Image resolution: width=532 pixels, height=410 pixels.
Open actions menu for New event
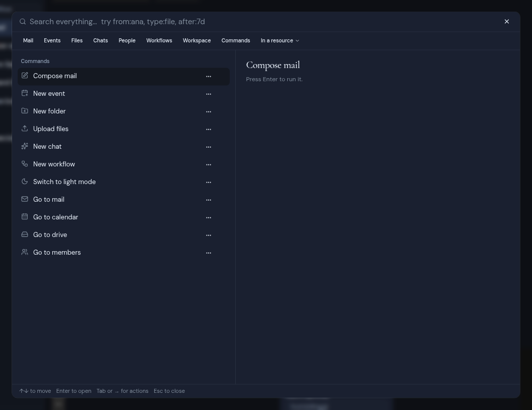tap(209, 94)
